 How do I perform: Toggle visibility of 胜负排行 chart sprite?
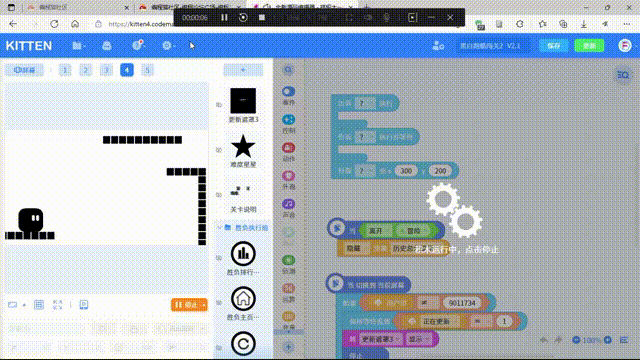click(x=219, y=258)
